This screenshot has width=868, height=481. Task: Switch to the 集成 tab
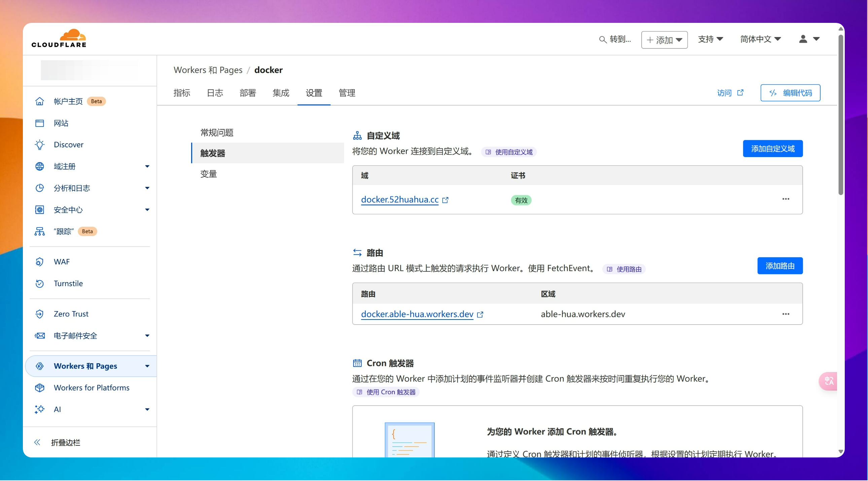pyautogui.click(x=281, y=93)
